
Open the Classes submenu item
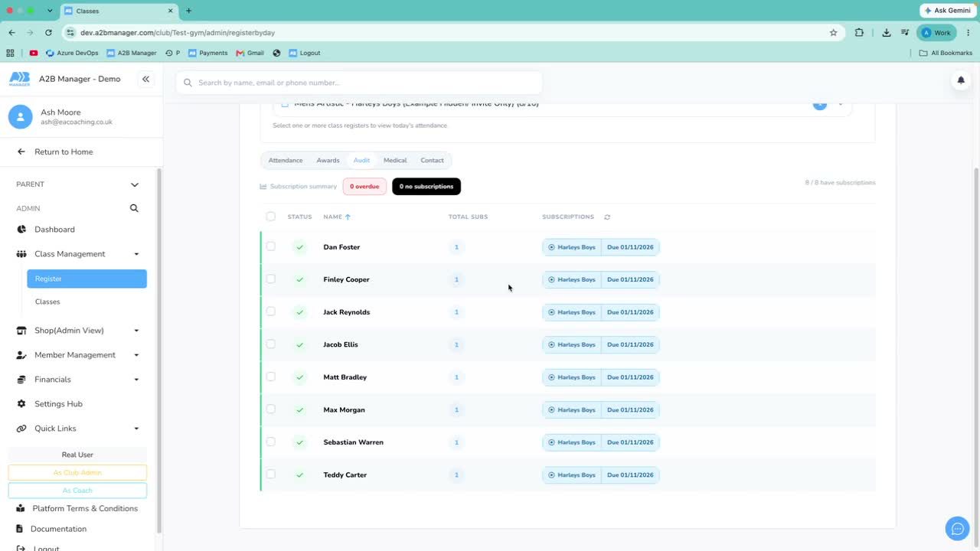point(47,302)
